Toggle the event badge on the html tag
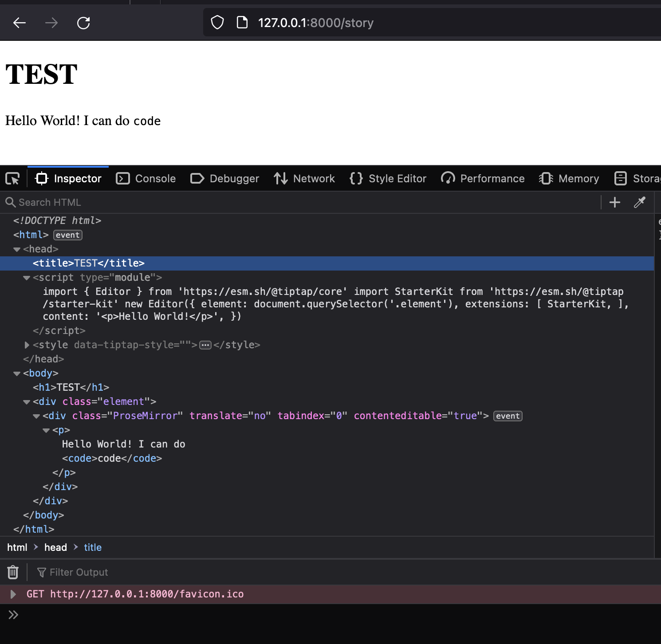 point(67,235)
